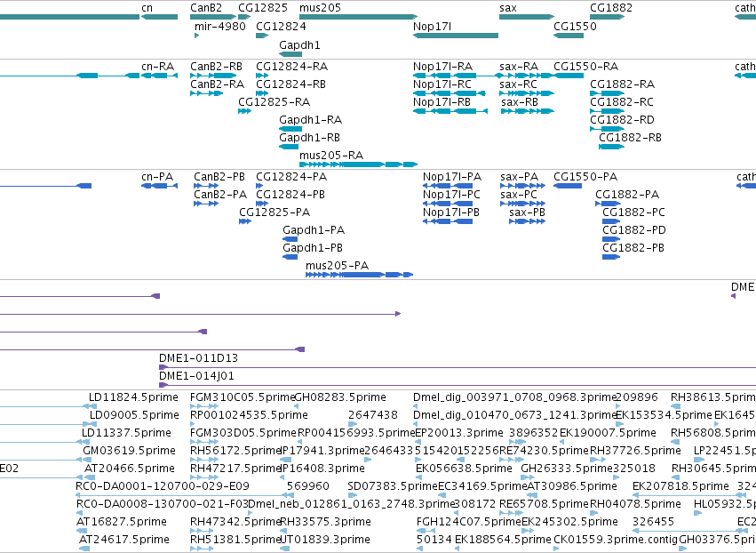Click transcript Nop17l-RA label
The height and width of the screenshot is (553, 756).
442,66
